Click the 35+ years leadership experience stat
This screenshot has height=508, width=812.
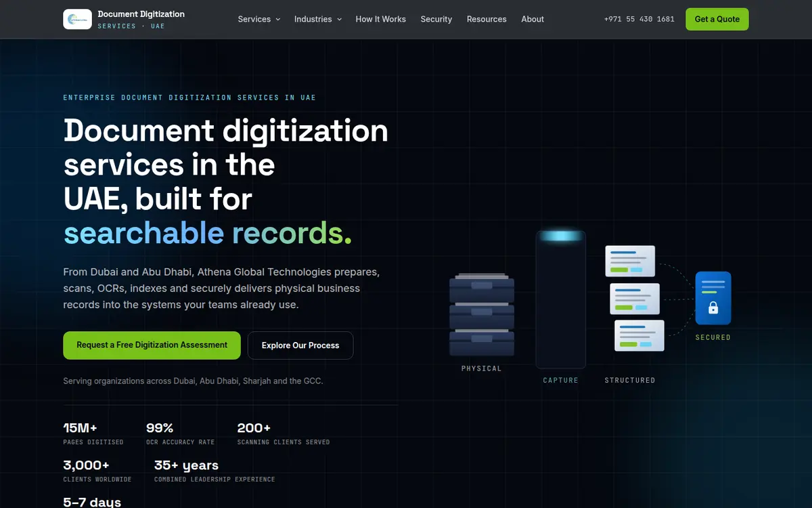click(215, 471)
